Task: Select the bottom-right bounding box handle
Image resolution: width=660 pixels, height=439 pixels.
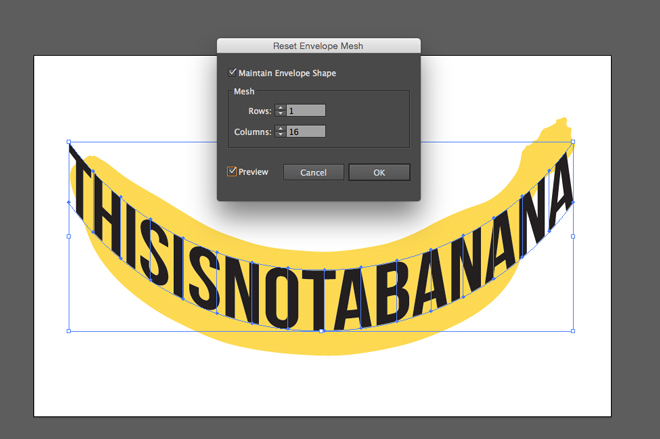Action: click(573, 331)
